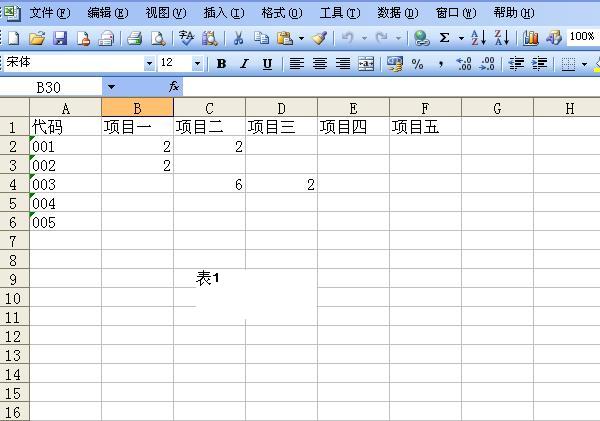
Task: Save the workbook with the floppy icon
Action: (x=60, y=38)
